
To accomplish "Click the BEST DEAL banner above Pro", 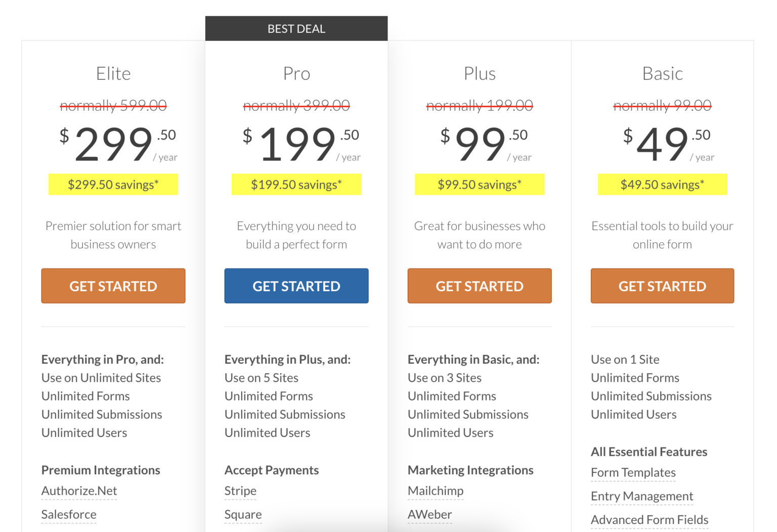I will pyautogui.click(x=296, y=28).
